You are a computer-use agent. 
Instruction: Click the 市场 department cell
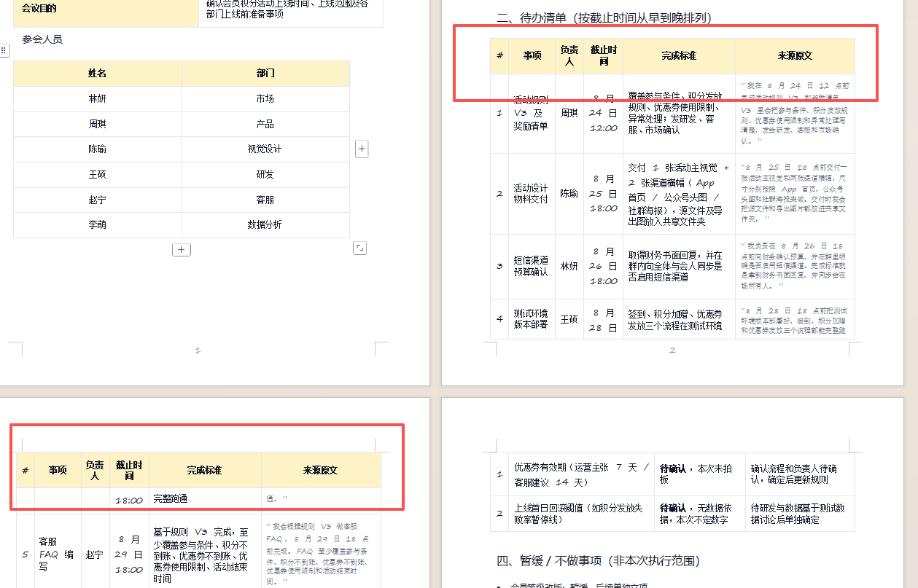[x=265, y=99]
